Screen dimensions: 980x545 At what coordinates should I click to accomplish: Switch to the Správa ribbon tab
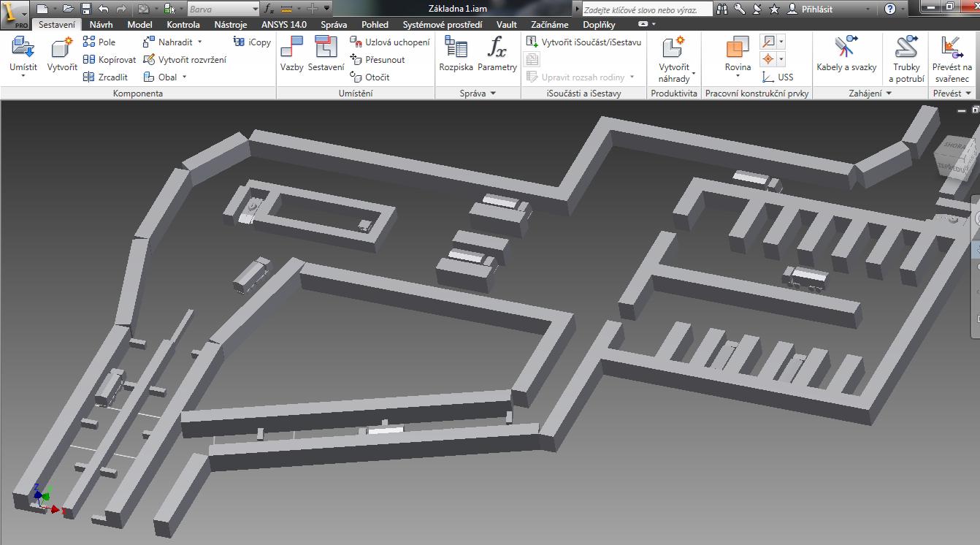(334, 25)
